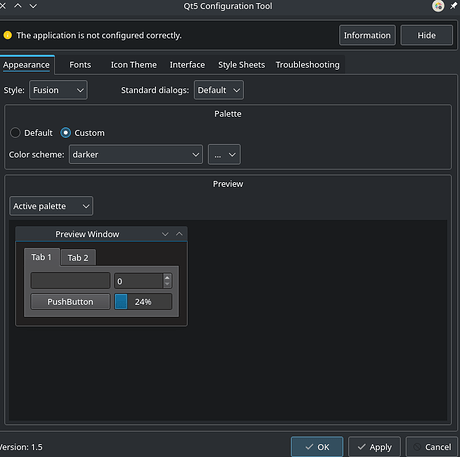Expand the Color scheme dropdown showing darker
460x457 pixels.
[136, 154]
